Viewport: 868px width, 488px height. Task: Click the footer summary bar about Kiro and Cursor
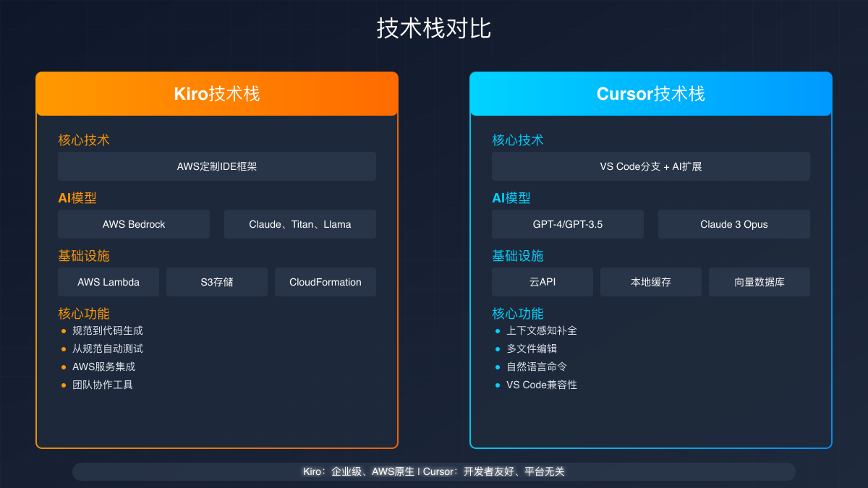434,471
